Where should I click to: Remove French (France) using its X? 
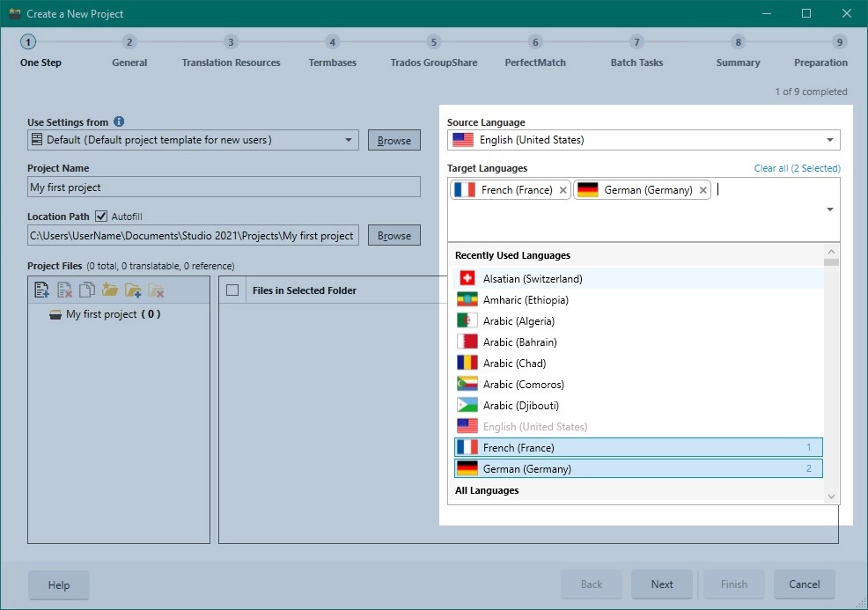tap(563, 190)
